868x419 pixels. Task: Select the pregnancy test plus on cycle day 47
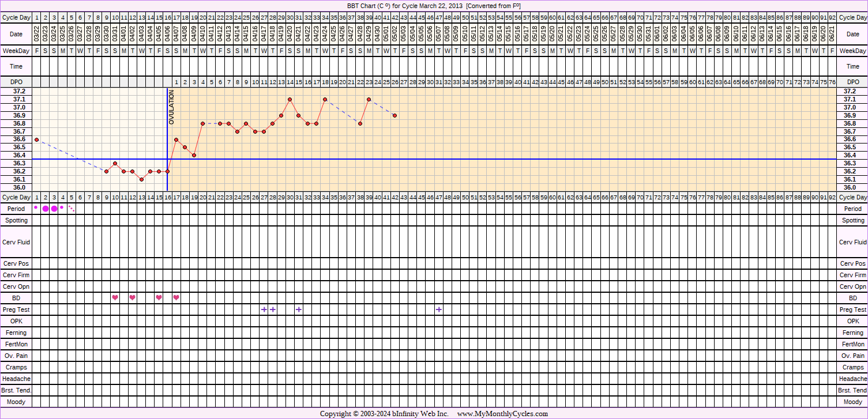tap(439, 309)
